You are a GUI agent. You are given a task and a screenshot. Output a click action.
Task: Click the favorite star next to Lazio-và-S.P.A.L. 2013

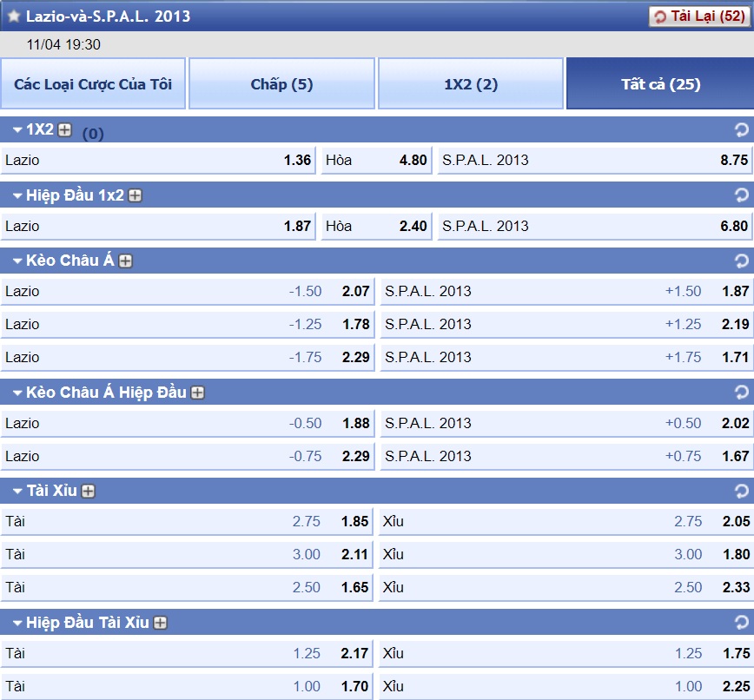pyautogui.click(x=13, y=16)
